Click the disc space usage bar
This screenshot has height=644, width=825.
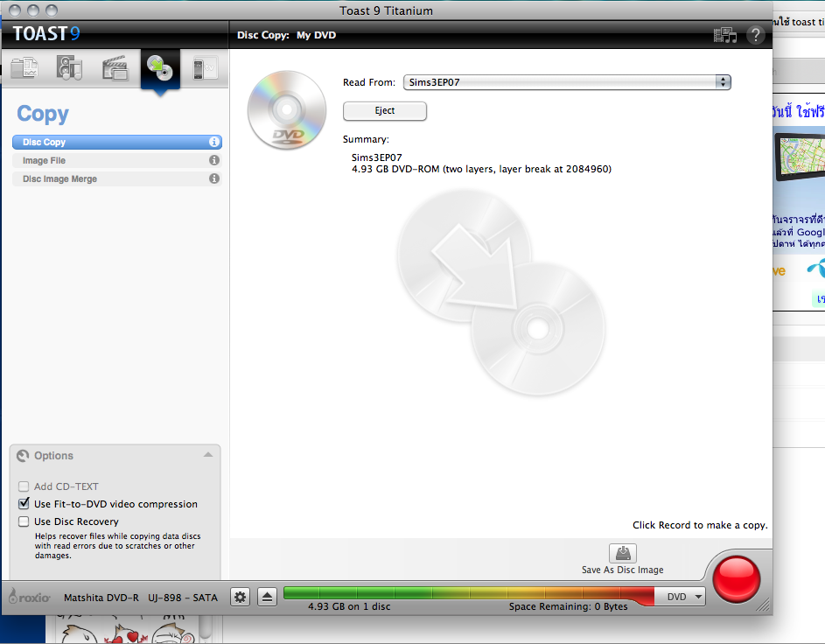pos(469,593)
